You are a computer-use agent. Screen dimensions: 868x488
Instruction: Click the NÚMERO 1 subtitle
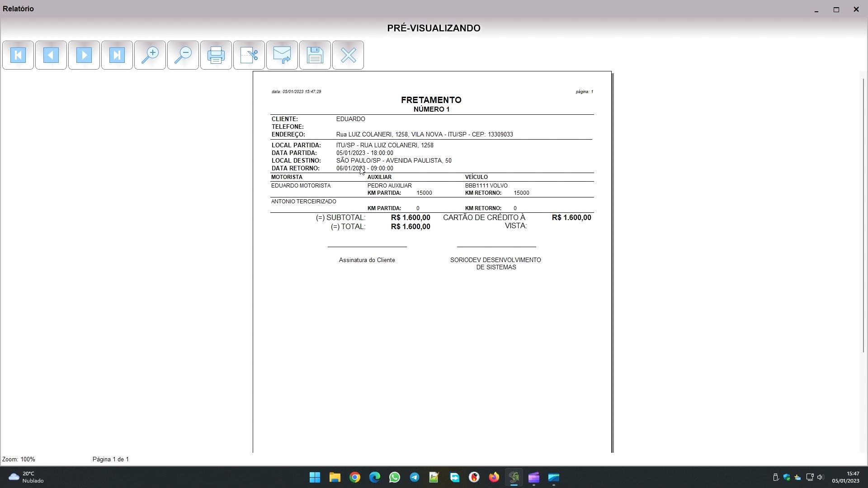[431, 109]
